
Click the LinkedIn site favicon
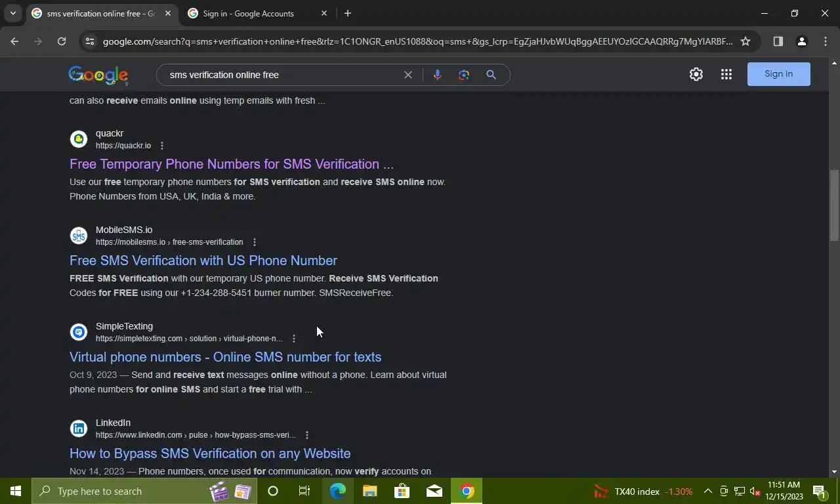[79, 429]
